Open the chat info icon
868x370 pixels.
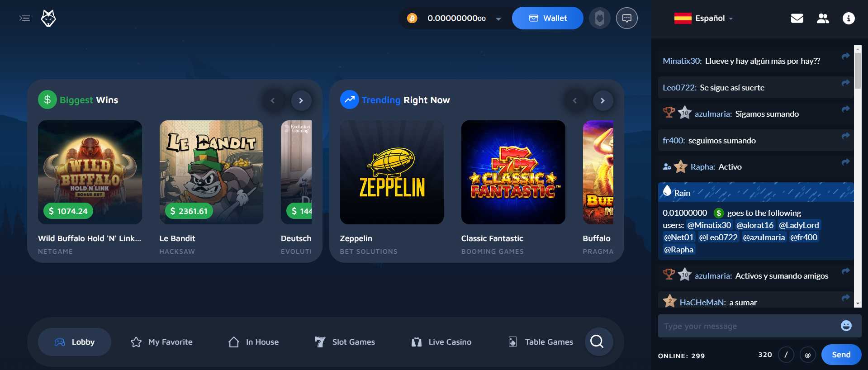coord(849,18)
